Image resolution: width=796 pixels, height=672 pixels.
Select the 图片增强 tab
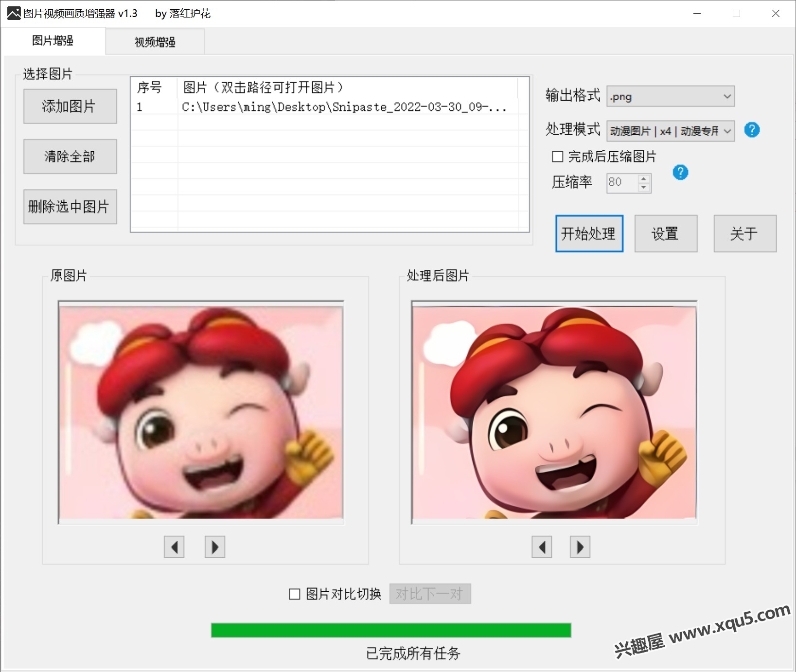point(53,41)
